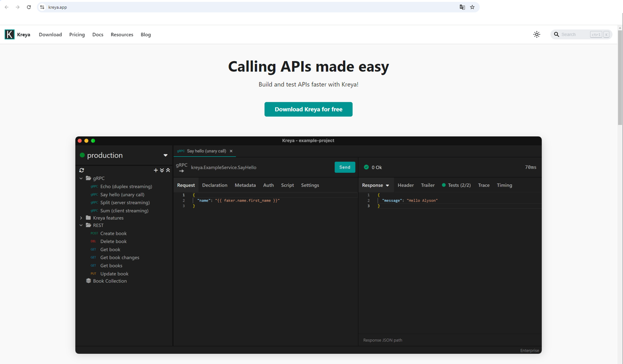623x364 pixels.
Task: Click the gRPC folder icon in the sidebar
Action: coord(88,178)
